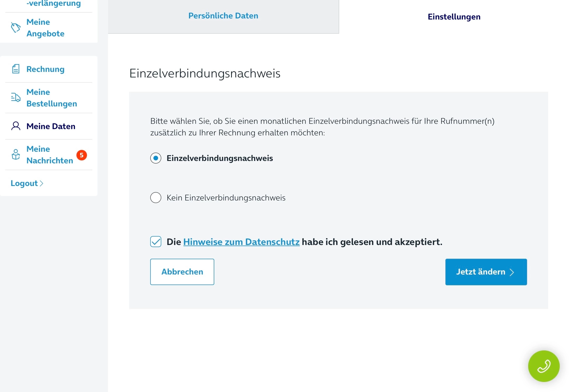This screenshot has height=392, width=569.
Task: Go to Meine Bestellungen in sidebar
Action: pos(52,98)
